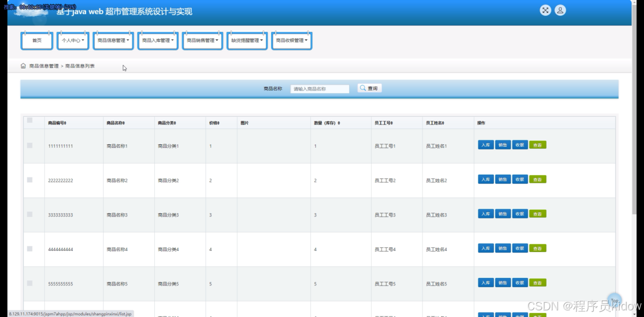The height and width of the screenshot is (317, 644).
Task: Click the Top back-to-top icon
Action: click(615, 300)
